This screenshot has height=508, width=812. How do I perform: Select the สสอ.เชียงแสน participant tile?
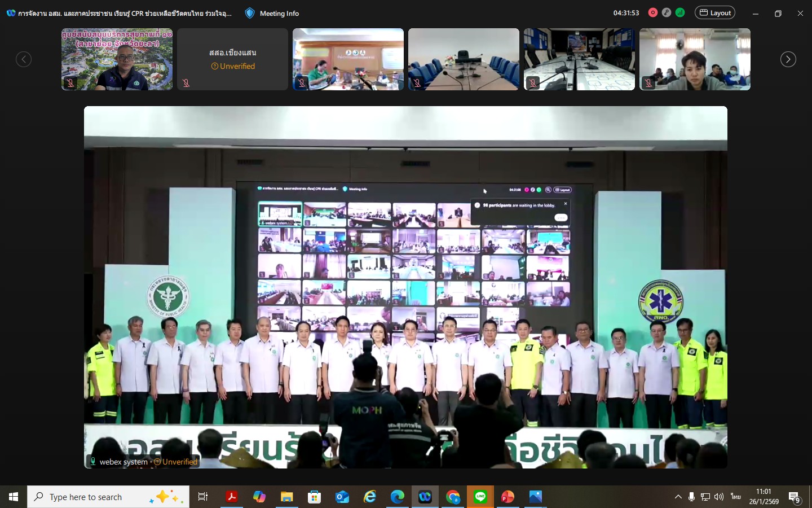pos(232,59)
